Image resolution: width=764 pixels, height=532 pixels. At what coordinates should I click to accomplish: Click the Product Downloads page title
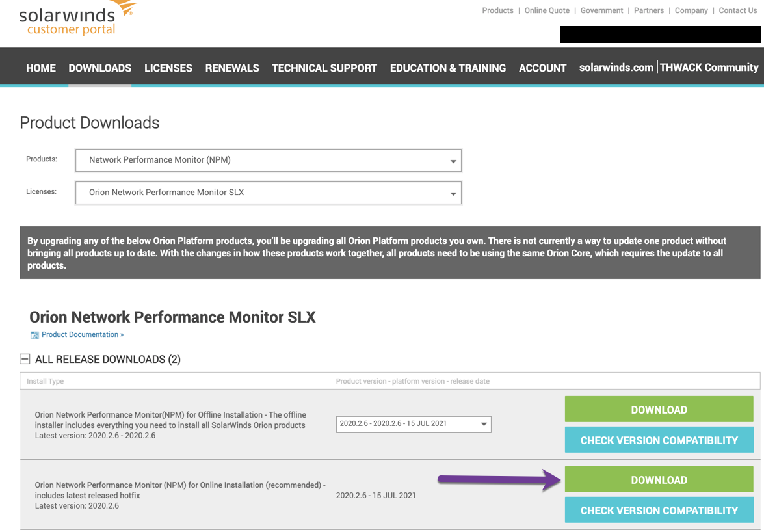coord(90,123)
